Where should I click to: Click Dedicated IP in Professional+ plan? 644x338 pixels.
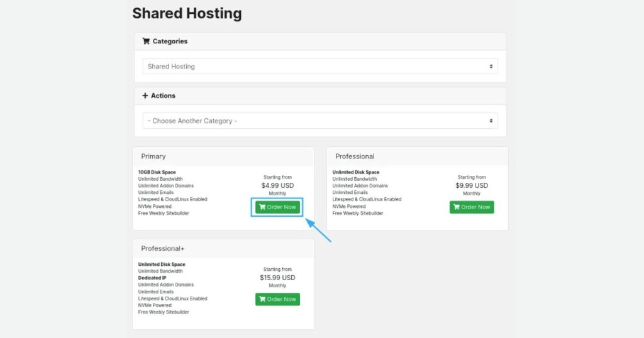coord(152,278)
